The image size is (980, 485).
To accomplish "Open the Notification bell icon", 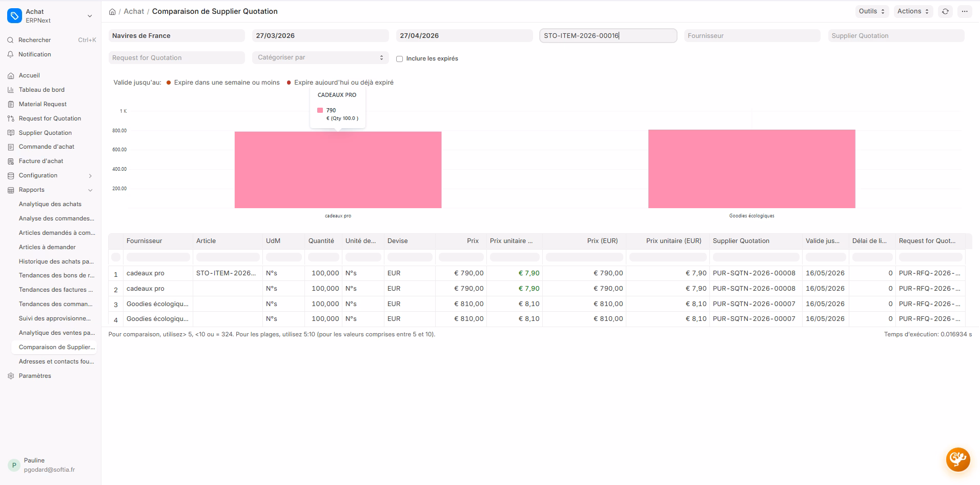I will (x=11, y=54).
